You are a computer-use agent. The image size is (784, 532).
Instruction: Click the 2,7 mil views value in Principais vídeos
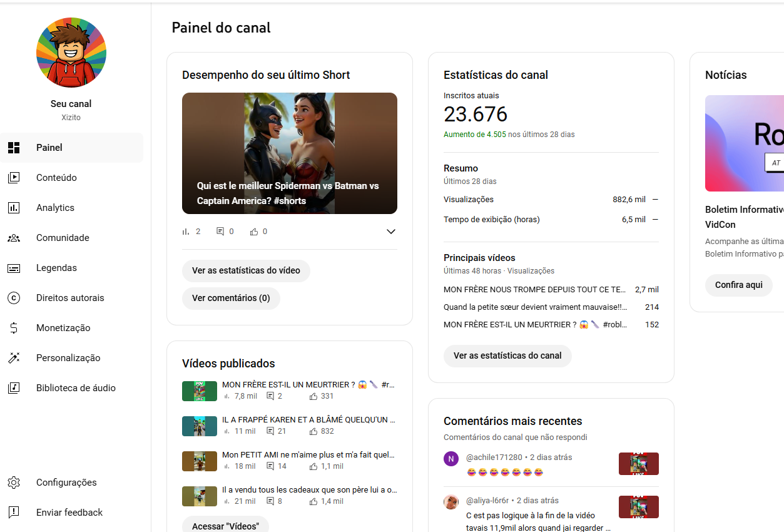[647, 290]
